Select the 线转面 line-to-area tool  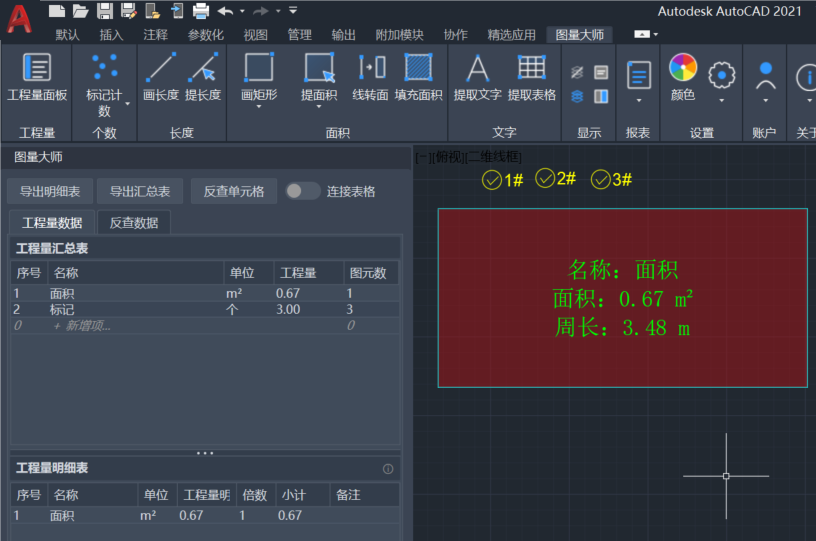click(371, 77)
